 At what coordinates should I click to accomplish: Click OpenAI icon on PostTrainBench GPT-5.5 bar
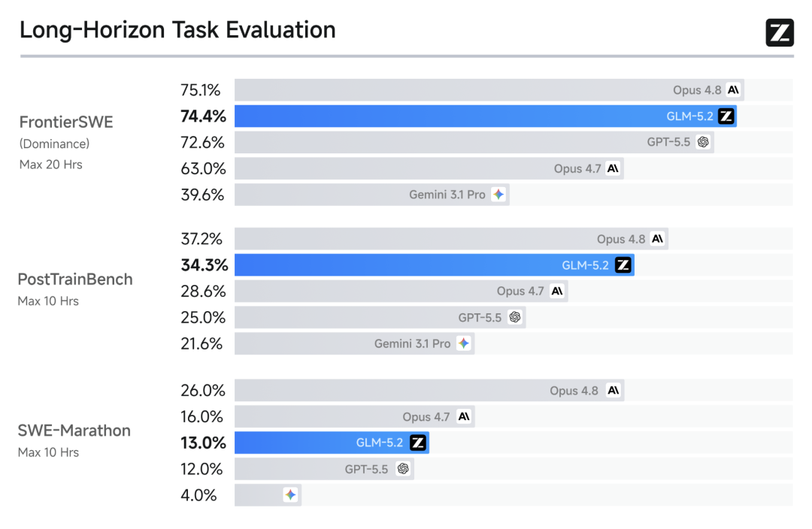click(515, 317)
